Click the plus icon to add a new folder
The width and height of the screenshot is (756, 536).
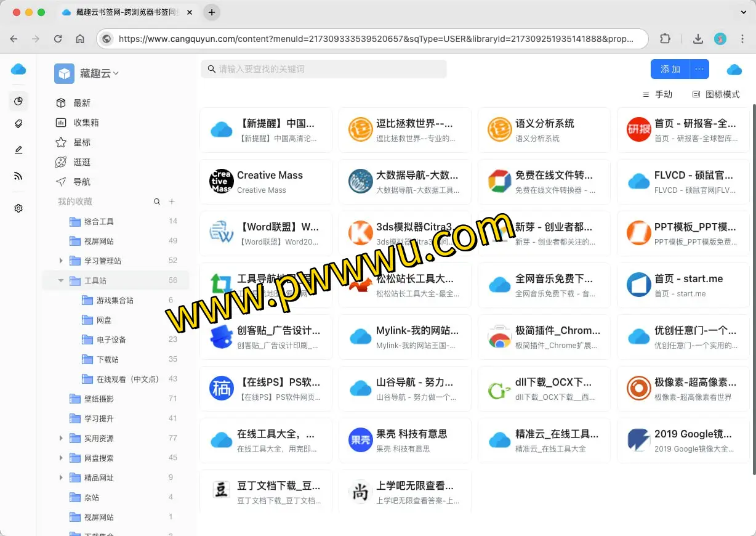pos(172,201)
